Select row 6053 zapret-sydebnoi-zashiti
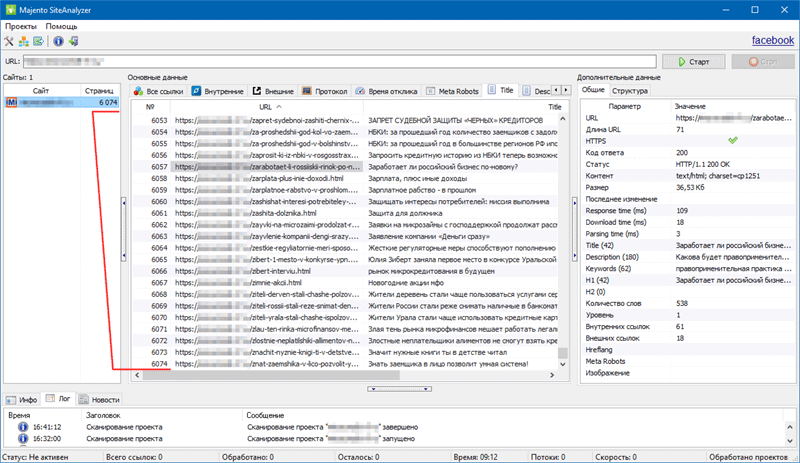The image size is (800, 463). click(x=344, y=120)
